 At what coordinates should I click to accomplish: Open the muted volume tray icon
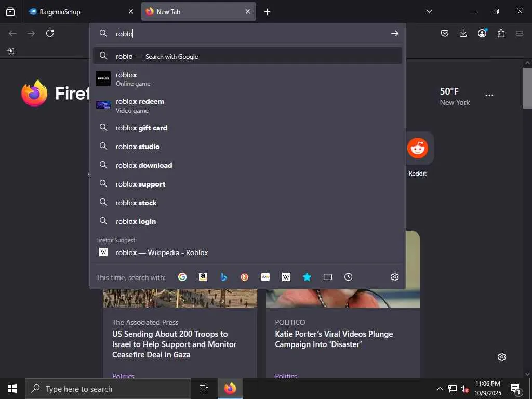point(464,389)
